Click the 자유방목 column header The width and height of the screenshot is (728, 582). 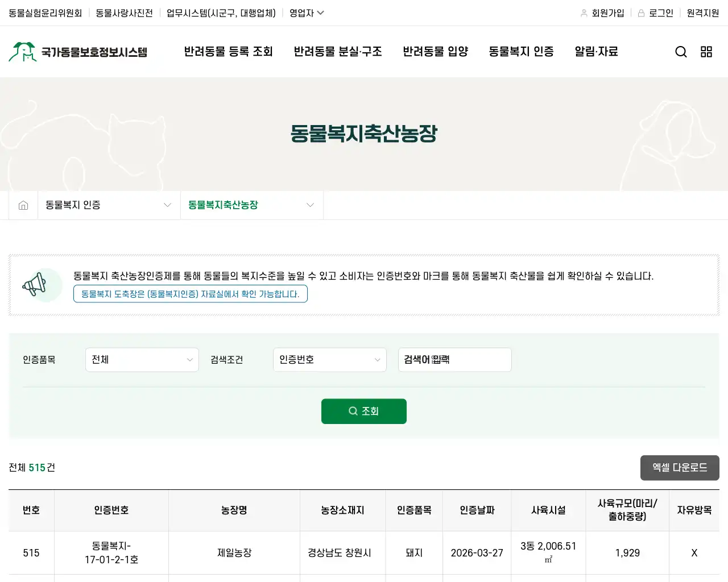[x=694, y=510]
